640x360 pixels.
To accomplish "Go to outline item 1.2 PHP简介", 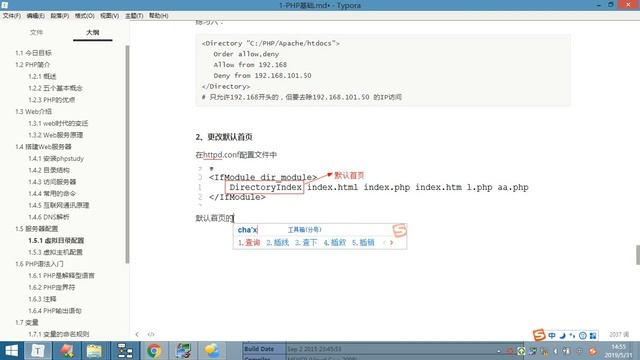I will pyautogui.click(x=33, y=64).
